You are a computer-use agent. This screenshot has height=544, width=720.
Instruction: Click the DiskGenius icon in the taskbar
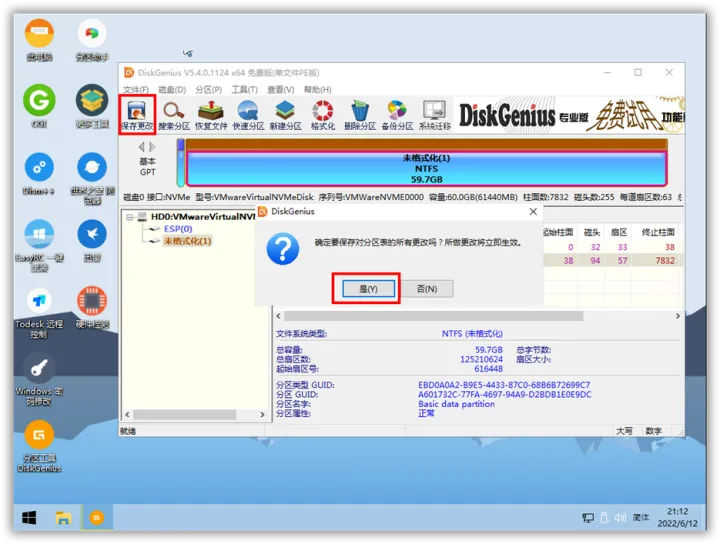(x=96, y=518)
